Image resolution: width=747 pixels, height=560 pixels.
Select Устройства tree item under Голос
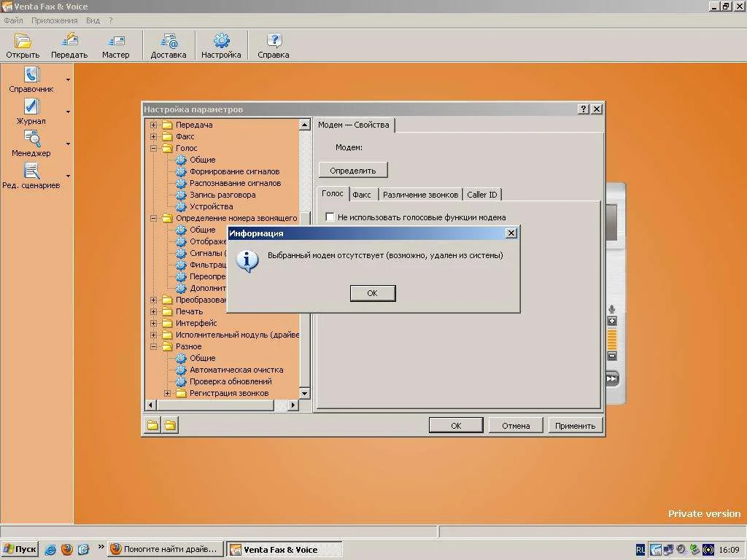tap(211, 206)
